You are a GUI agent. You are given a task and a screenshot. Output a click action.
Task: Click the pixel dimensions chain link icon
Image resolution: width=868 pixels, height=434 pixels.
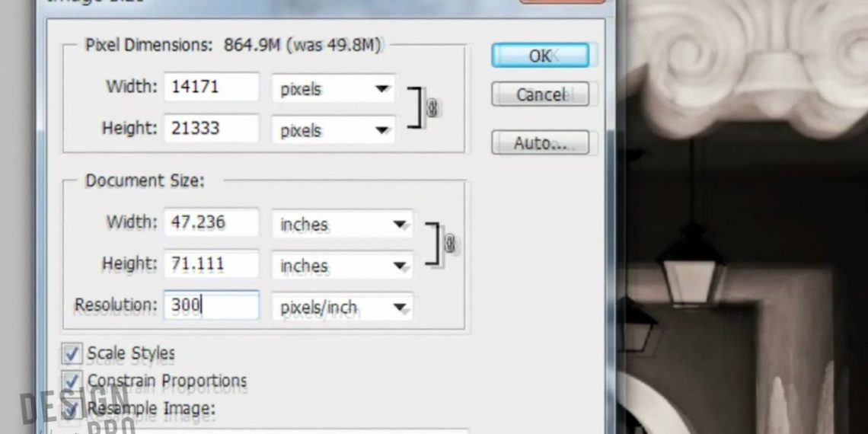coord(432,109)
